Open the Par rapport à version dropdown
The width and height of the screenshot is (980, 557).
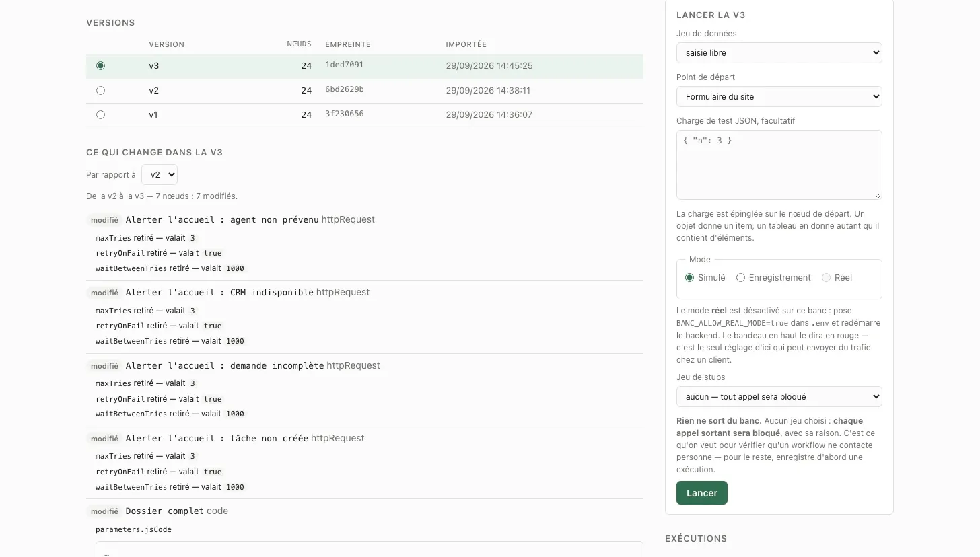[160, 174]
